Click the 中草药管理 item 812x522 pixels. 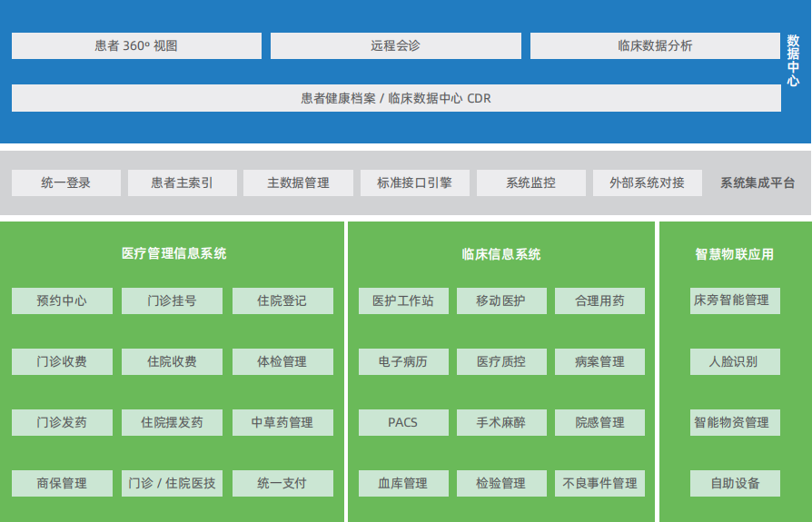282,422
